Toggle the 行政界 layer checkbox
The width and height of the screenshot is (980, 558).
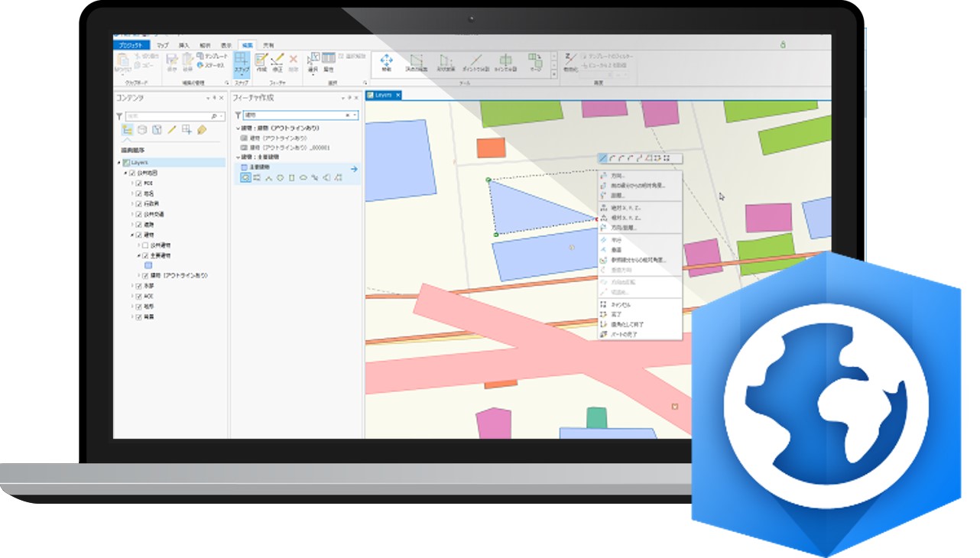click(139, 204)
